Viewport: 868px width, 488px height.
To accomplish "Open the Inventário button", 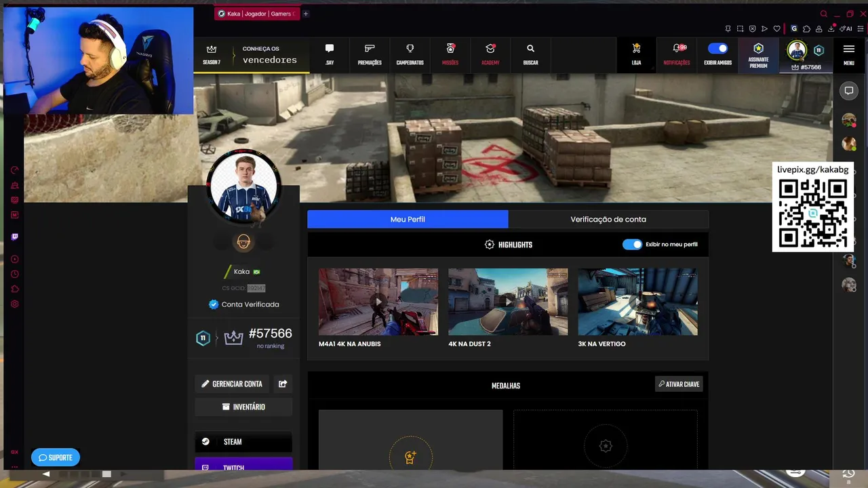I will click(243, 407).
